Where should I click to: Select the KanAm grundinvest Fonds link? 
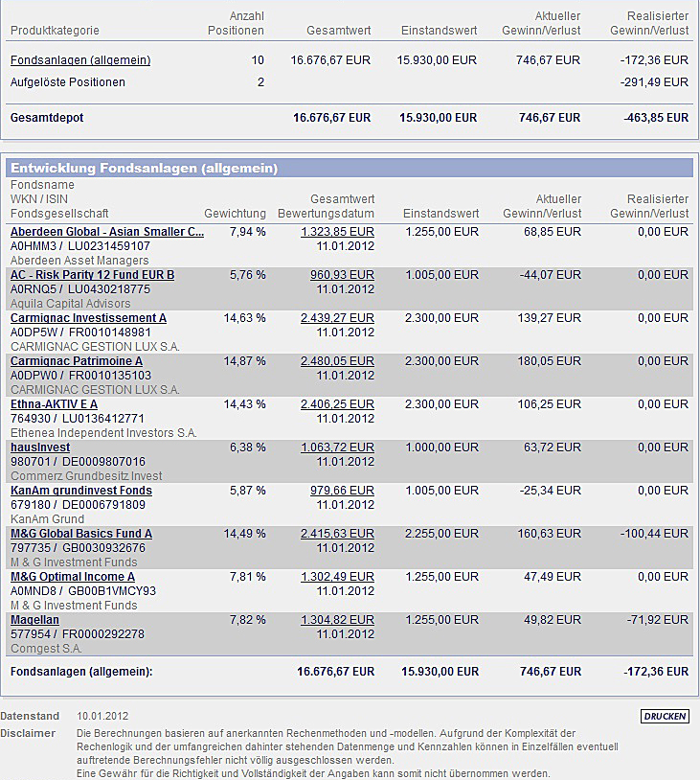pyautogui.click(x=81, y=491)
